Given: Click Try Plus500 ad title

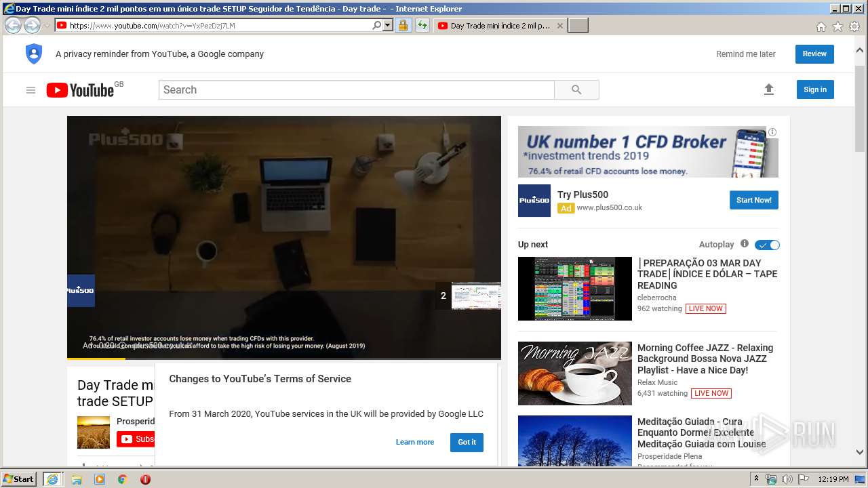Looking at the screenshot, I should 583,195.
